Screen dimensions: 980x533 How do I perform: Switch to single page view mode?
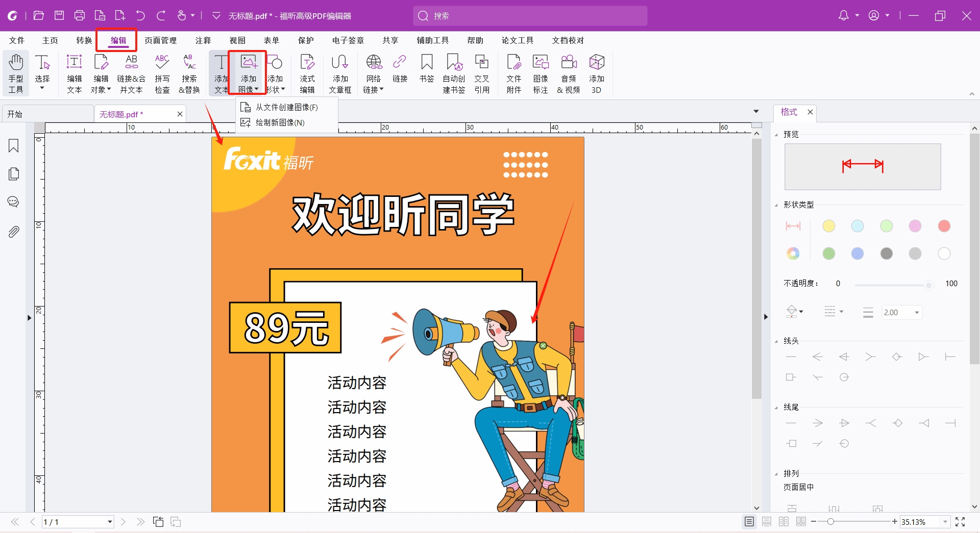[749, 522]
